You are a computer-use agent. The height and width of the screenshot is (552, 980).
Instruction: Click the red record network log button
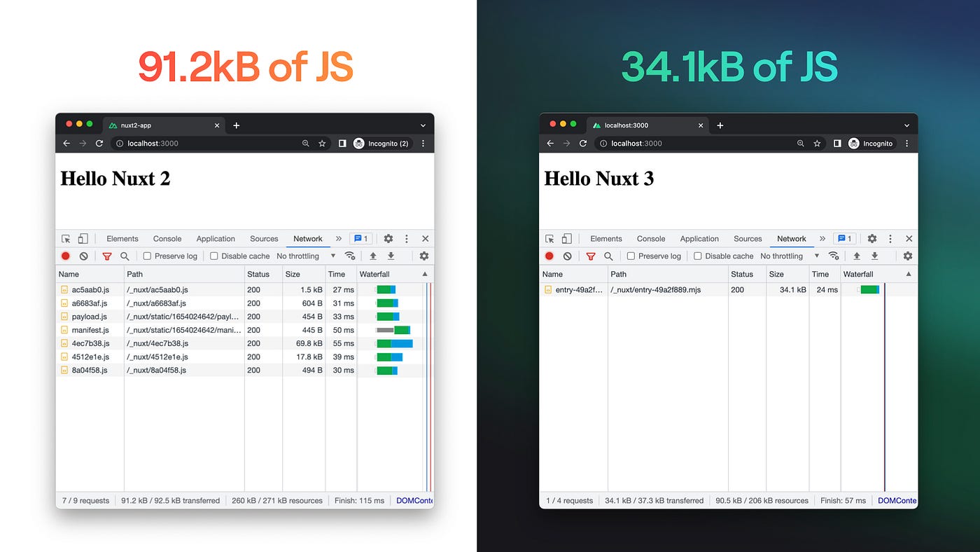(66, 256)
